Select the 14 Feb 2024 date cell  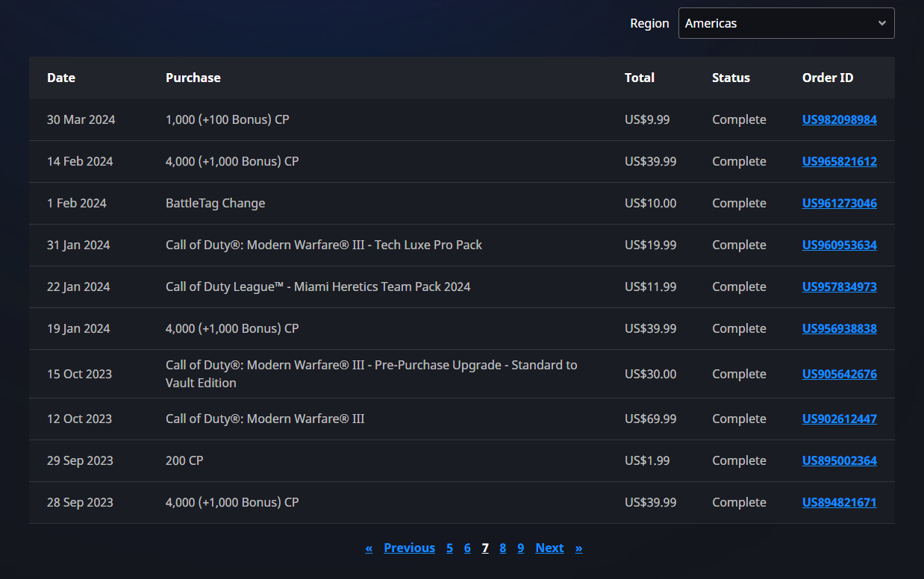click(x=80, y=161)
